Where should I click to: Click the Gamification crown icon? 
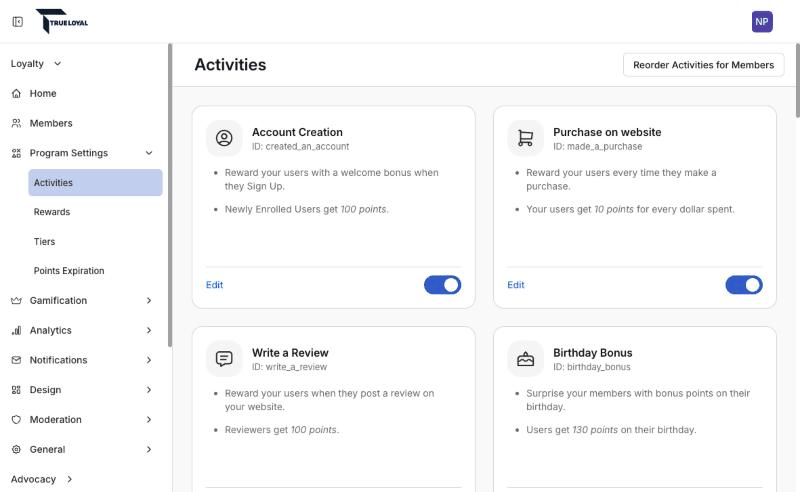[16, 301]
